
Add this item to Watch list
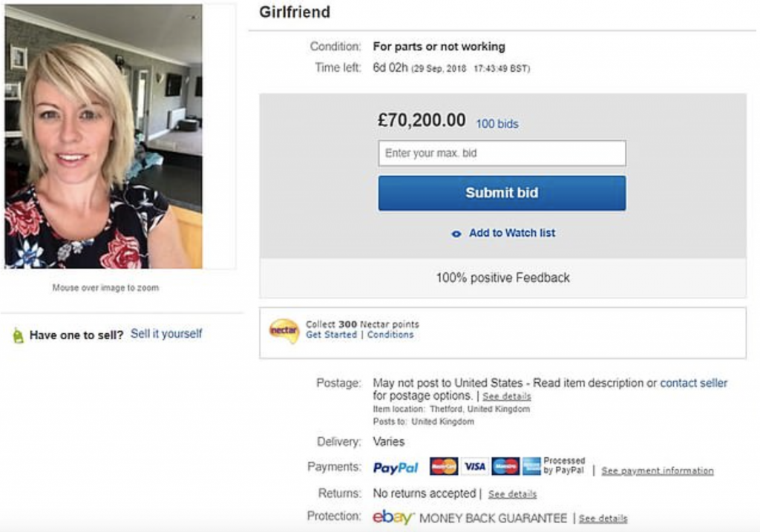511,232
